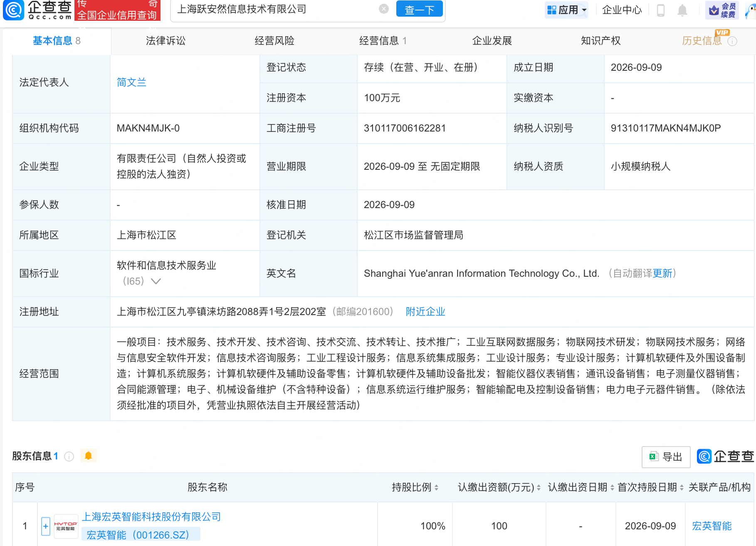Click organization code MAKN4MJK-0
This screenshot has height=546, width=756.
point(148,128)
